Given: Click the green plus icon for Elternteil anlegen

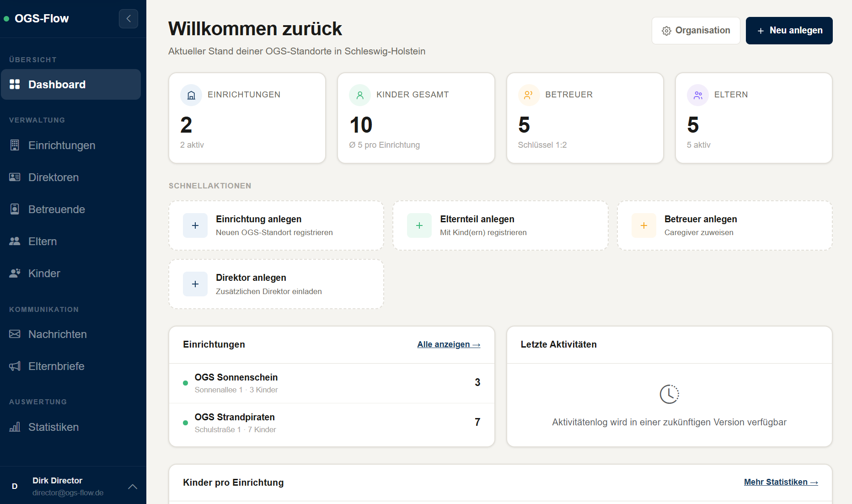Looking at the screenshot, I should (x=419, y=225).
